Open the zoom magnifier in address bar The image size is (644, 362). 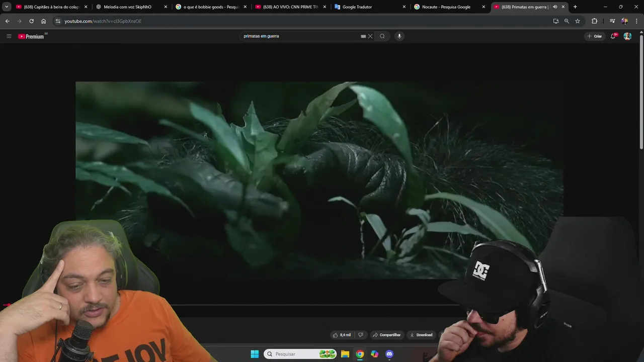tap(567, 21)
